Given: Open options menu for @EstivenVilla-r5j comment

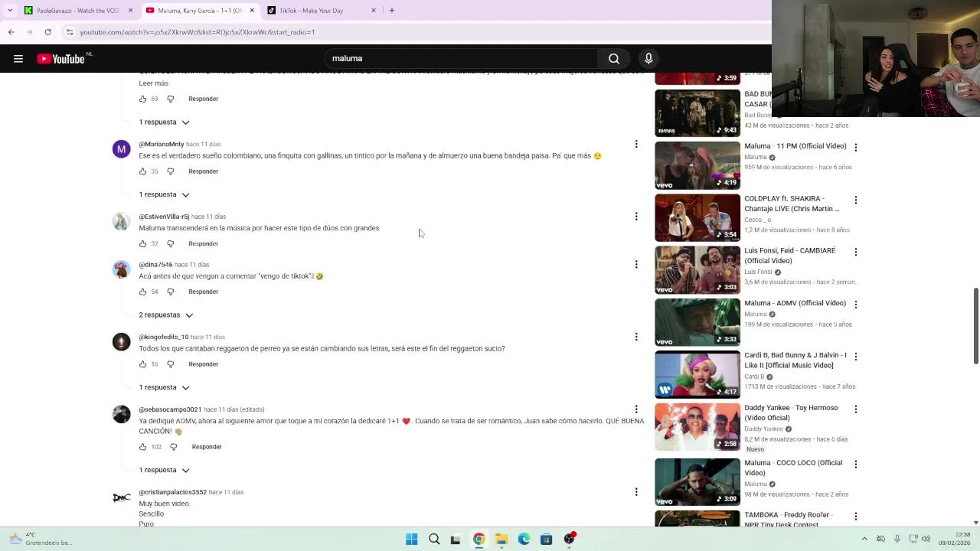Looking at the screenshot, I should pyautogui.click(x=635, y=217).
